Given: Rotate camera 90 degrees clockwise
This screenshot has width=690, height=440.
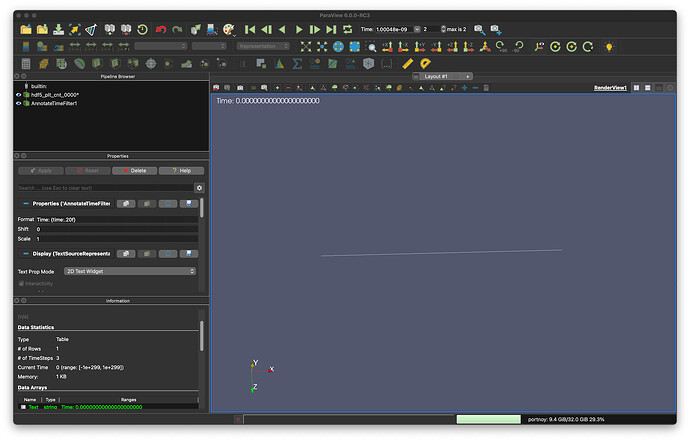Looking at the screenshot, I should [501, 46].
